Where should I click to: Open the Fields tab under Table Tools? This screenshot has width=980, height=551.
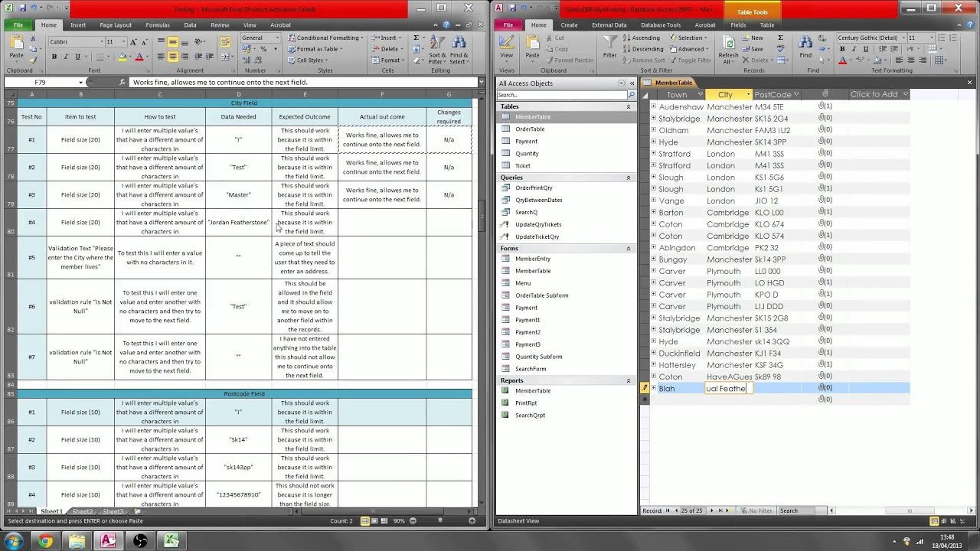tap(738, 24)
